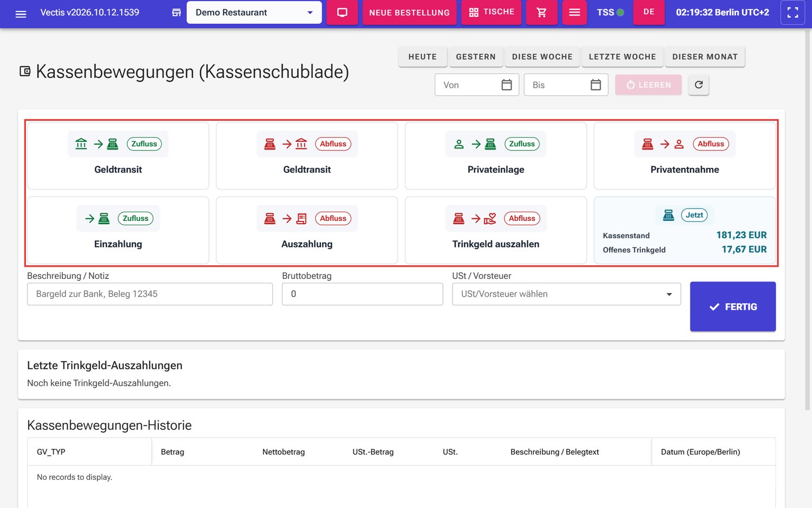Click the Offenes Trinkgeld value 17,67 EUR

coord(744,249)
